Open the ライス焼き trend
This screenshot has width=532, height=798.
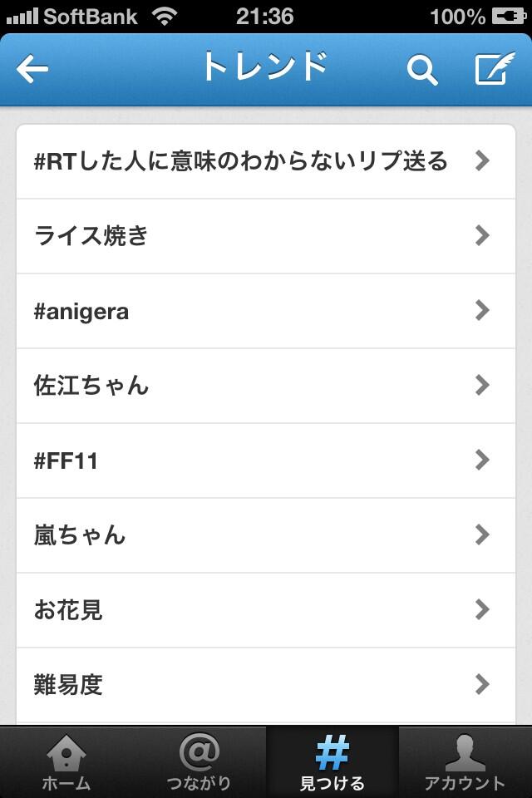point(266,236)
